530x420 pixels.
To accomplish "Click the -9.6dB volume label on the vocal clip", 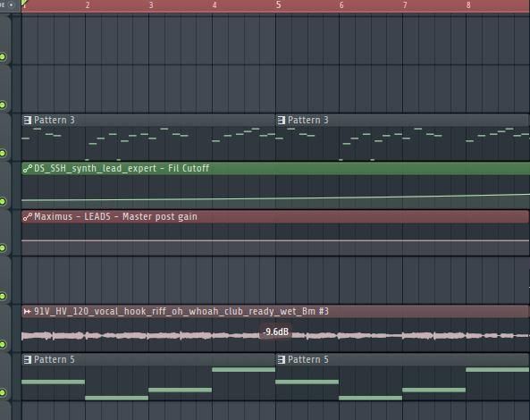I will [x=275, y=332].
